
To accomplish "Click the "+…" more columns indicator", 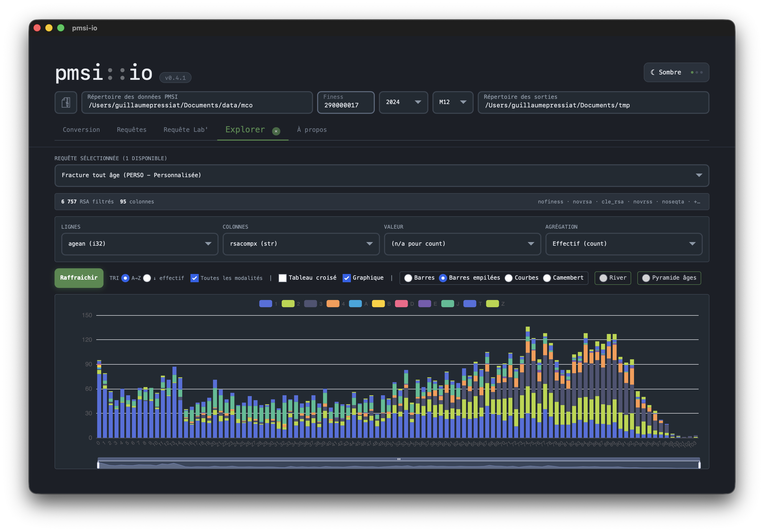I will (697, 202).
